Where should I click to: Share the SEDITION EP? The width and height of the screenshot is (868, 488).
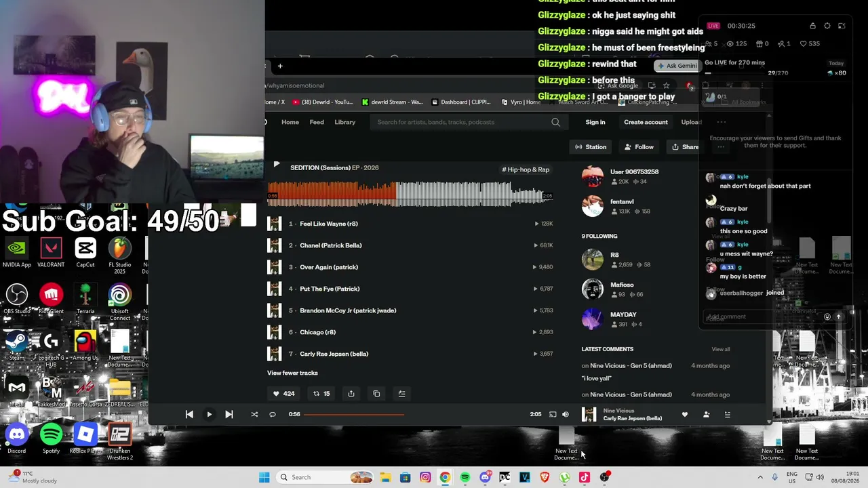(351, 393)
